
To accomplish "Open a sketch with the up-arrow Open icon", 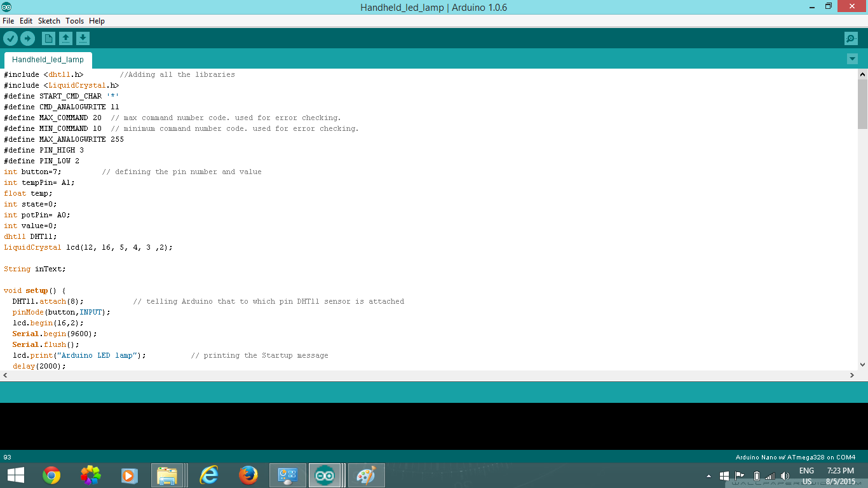I will (65, 39).
